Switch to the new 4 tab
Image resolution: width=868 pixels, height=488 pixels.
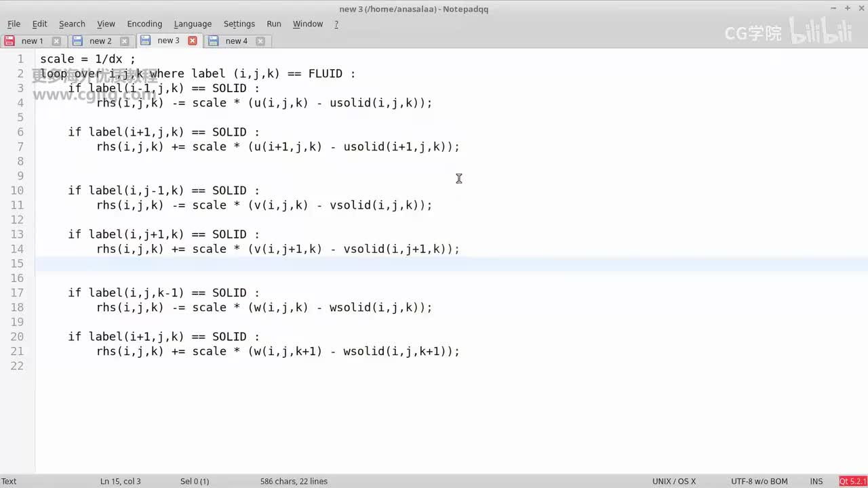coord(237,41)
